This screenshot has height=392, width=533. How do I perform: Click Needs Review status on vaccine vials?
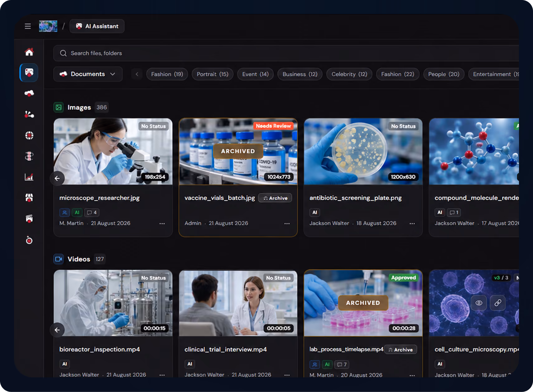click(273, 126)
